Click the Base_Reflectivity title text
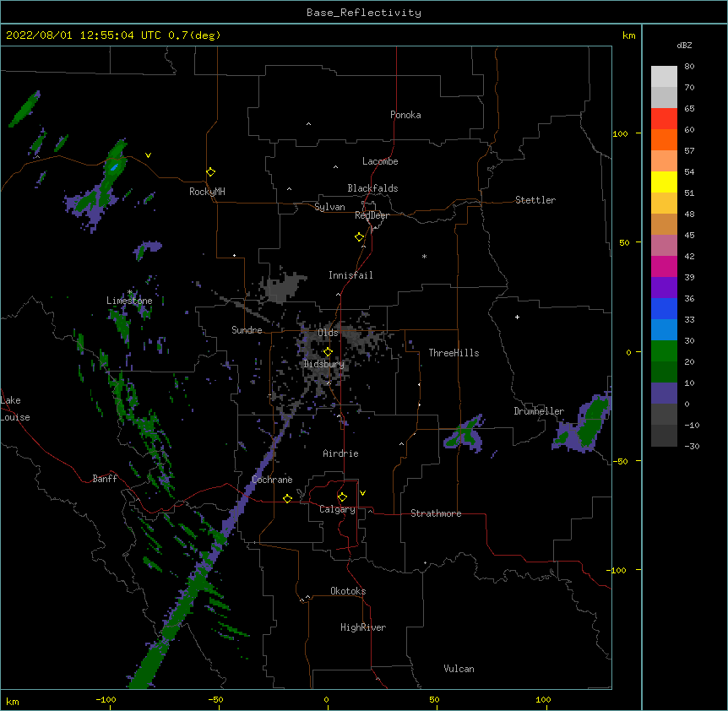Screen dimensions: 728x711 (364, 13)
